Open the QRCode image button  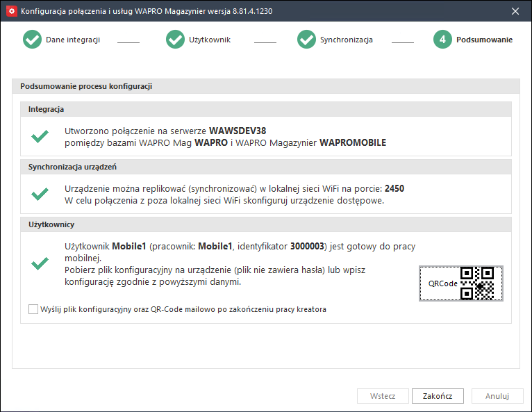461,283
